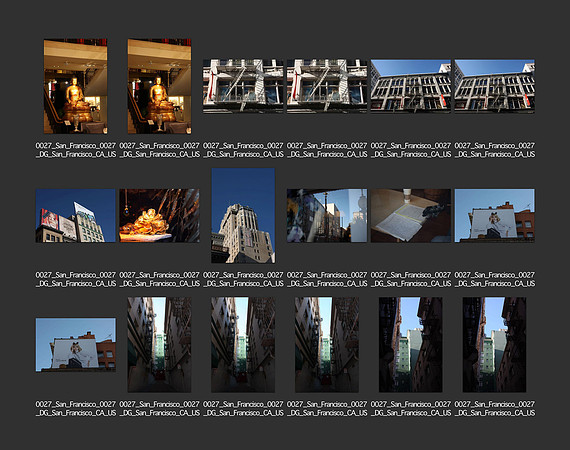Screen dimensions: 570x450
Task: Click the filename label under the golden sculpture photo
Action: [159, 279]
